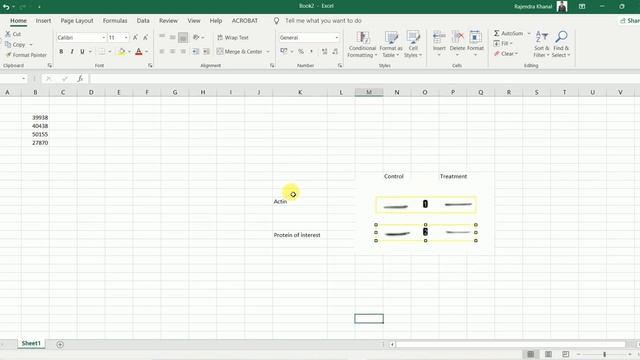Image resolution: width=640 pixels, height=360 pixels.
Task: Click the Undo icon in the title bar
Action: point(6,7)
